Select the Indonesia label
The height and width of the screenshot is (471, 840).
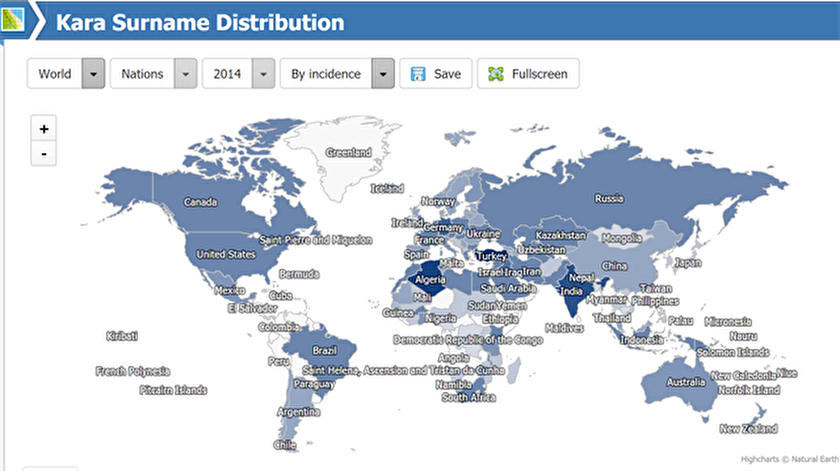[x=642, y=340]
